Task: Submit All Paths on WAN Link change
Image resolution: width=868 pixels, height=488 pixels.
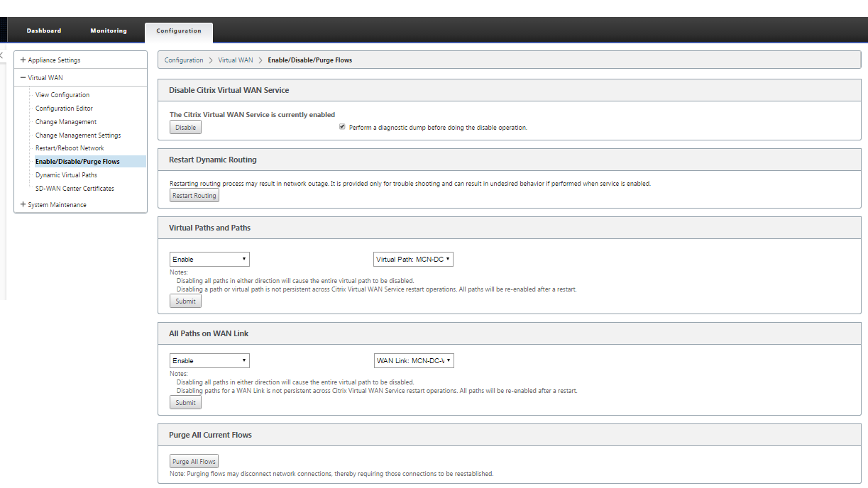Action: (x=185, y=402)
